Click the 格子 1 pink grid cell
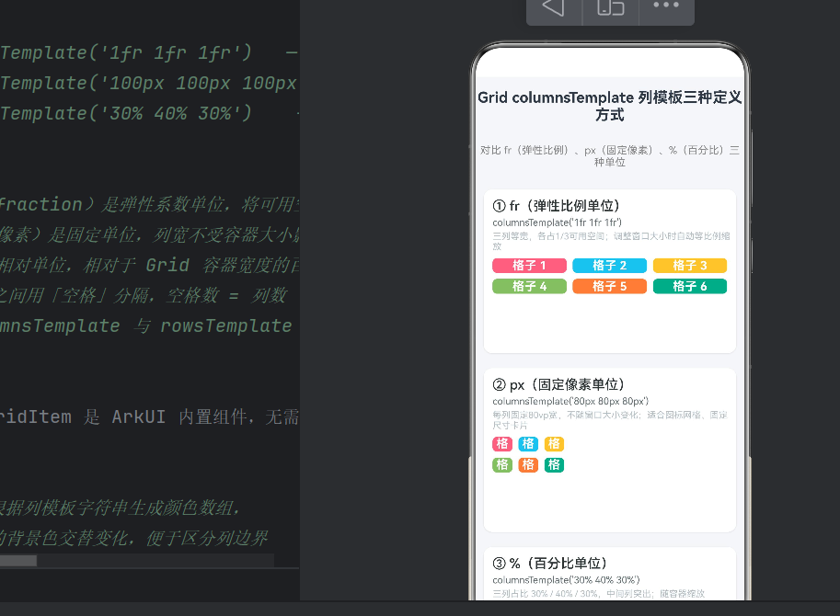 click(529, 266)
